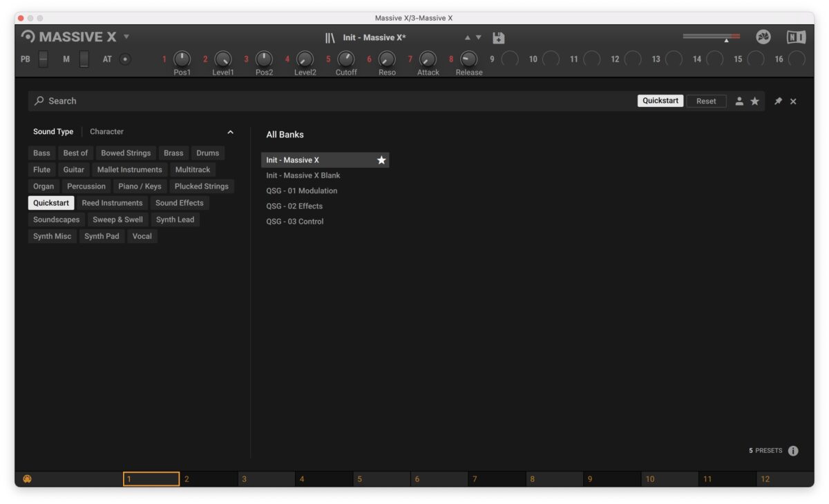Click the Attack macro knob

tap(428, 59)
